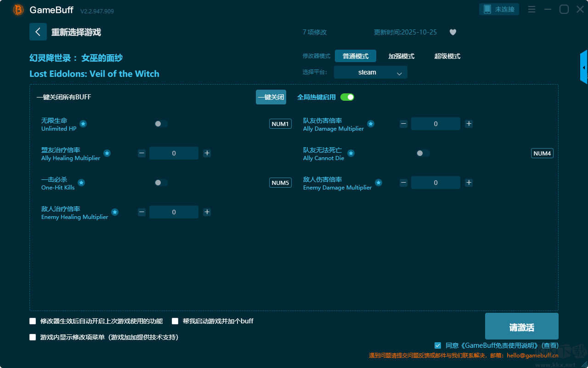The height and width of the screenshot is (368, 588).
Task: Click the version number V2.2.947.909
Action: [97, 11]
